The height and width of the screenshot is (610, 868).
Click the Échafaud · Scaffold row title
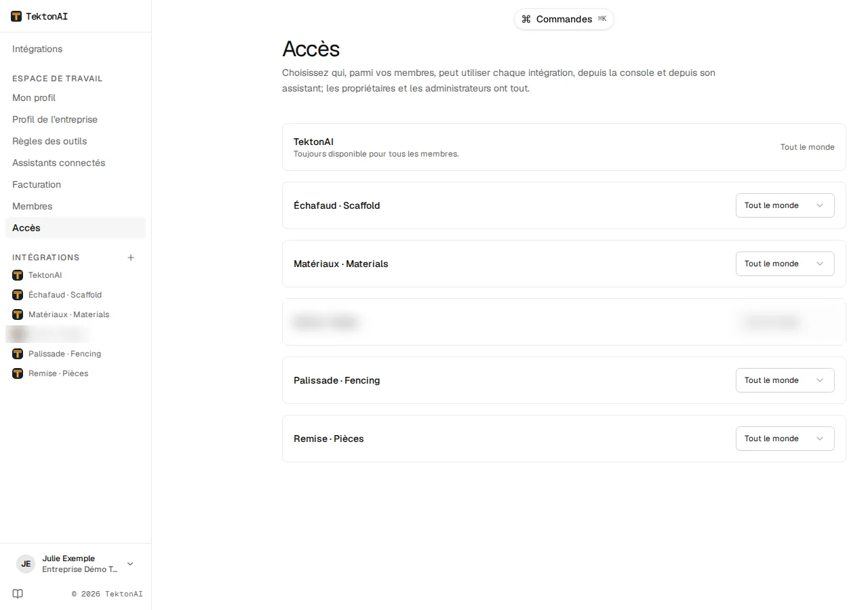[336, 205]
